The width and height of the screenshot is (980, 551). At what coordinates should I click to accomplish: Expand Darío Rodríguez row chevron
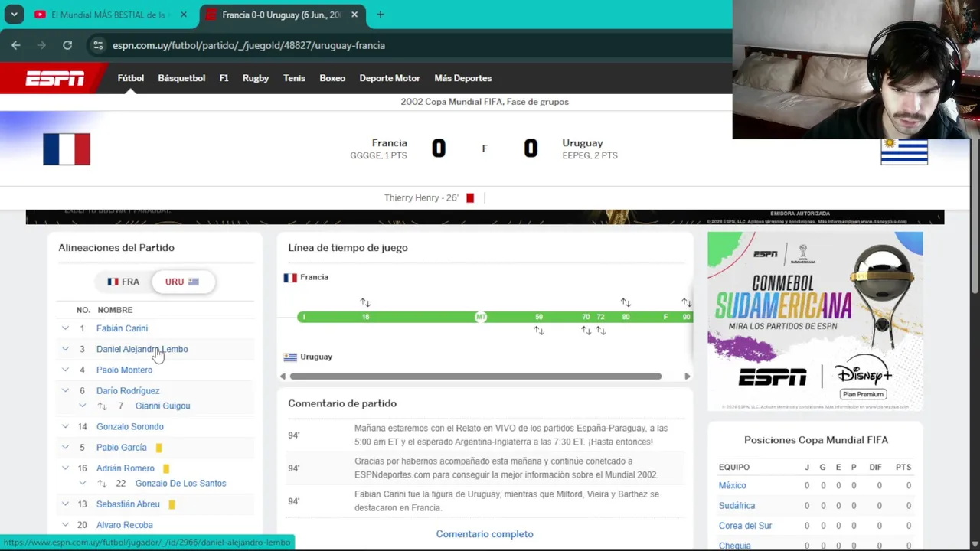point(65,390)
